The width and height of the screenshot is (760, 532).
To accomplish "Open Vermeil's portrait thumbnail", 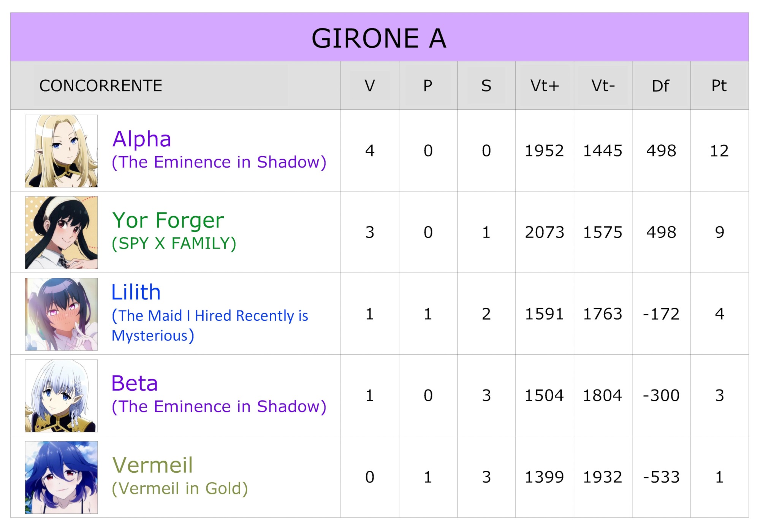I will click(x=61, y=477).
